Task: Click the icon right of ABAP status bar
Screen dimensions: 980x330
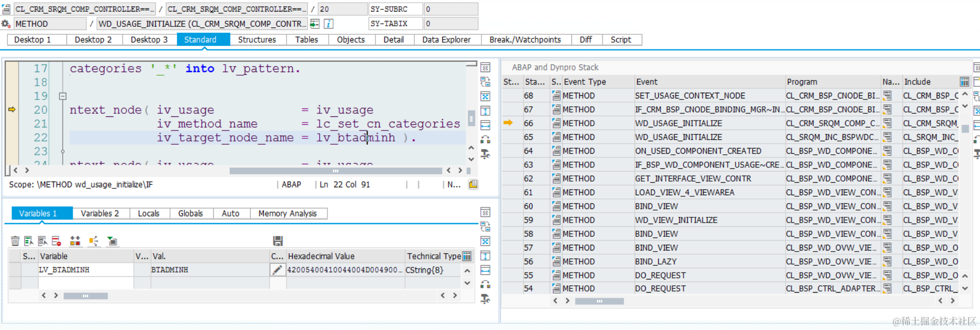Action: 473,184
